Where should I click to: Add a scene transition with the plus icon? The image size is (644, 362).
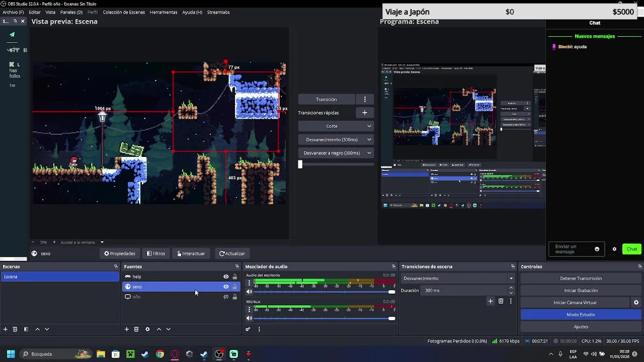491,301
